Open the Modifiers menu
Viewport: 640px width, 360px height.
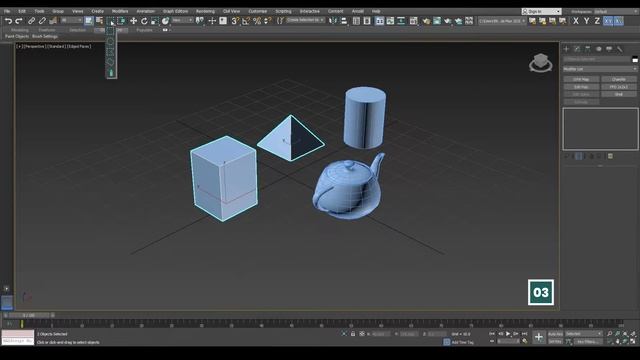tap(120, 11)
